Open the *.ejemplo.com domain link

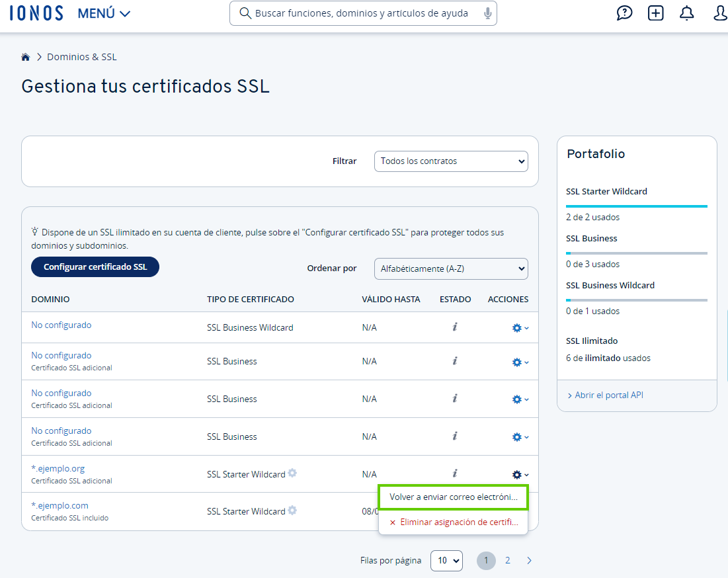click(x=60, y=505)
